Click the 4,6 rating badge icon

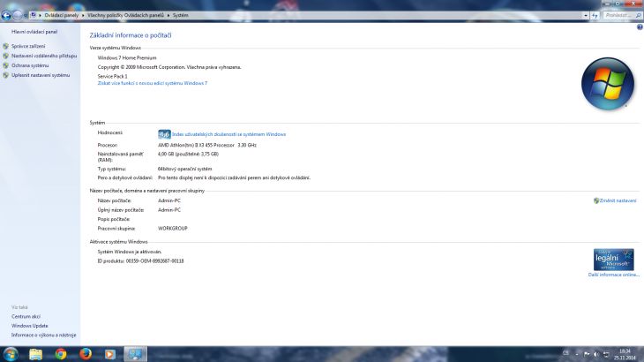pyautogui.click(x=164, y=134)
